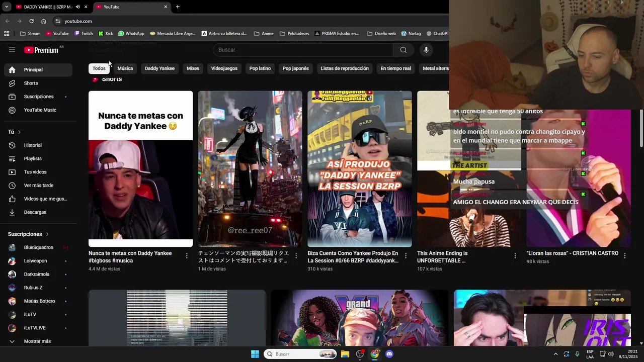Select the Pop japonés filter chip
The height and width of the screenshot is (362, 644).
tap(296, 68)
